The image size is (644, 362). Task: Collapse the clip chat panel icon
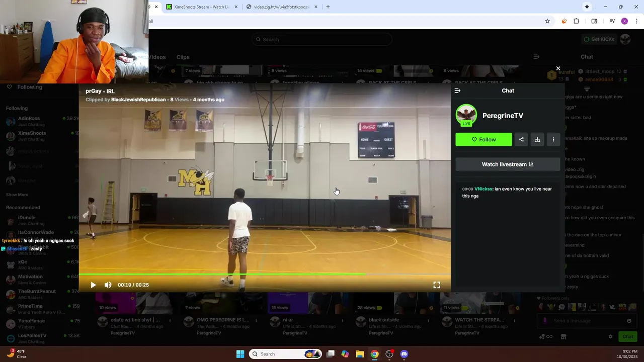pos(457,90)
